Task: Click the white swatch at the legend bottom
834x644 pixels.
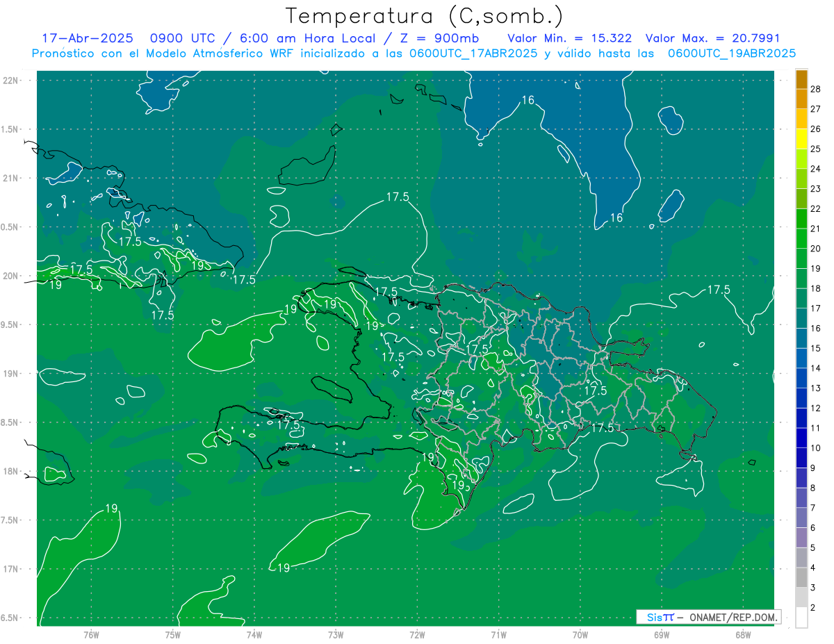Action: [801, 618]
